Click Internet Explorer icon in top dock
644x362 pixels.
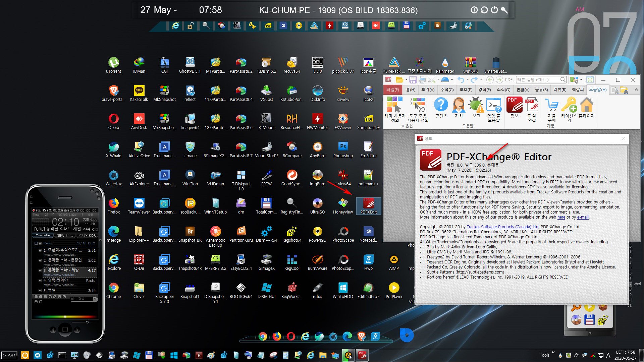tap(175, 25)
